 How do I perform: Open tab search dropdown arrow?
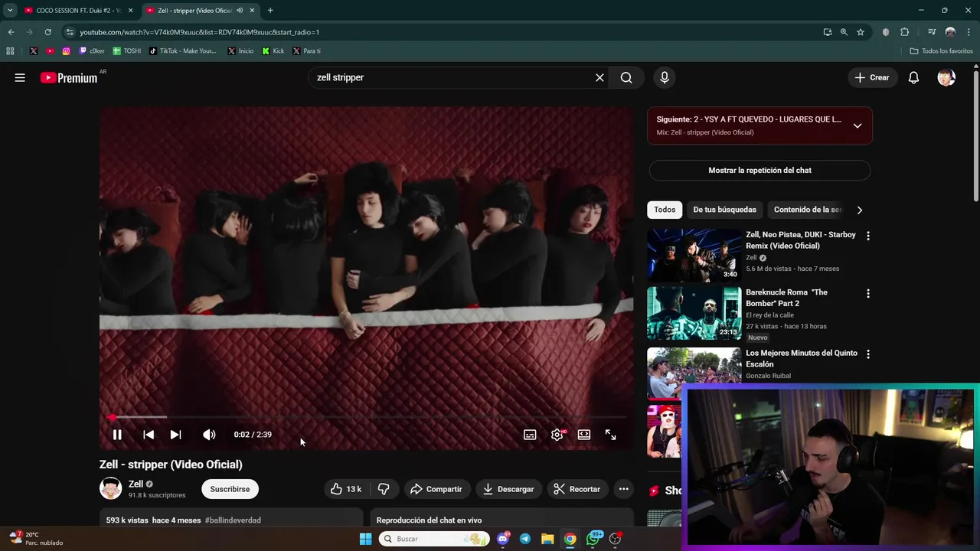(9, 11)
